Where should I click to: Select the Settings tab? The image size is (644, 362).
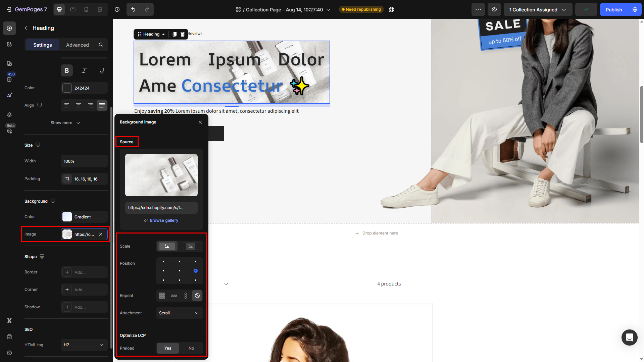[43, 45]
